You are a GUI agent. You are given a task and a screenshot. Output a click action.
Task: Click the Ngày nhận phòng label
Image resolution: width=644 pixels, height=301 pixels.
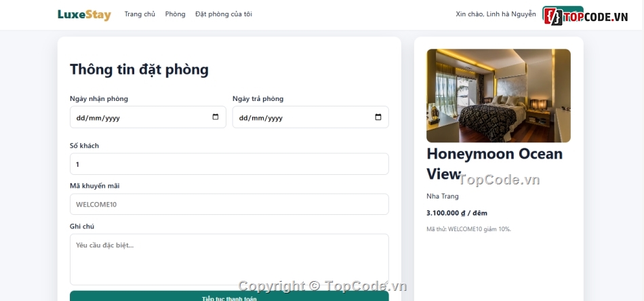point(98,98)
